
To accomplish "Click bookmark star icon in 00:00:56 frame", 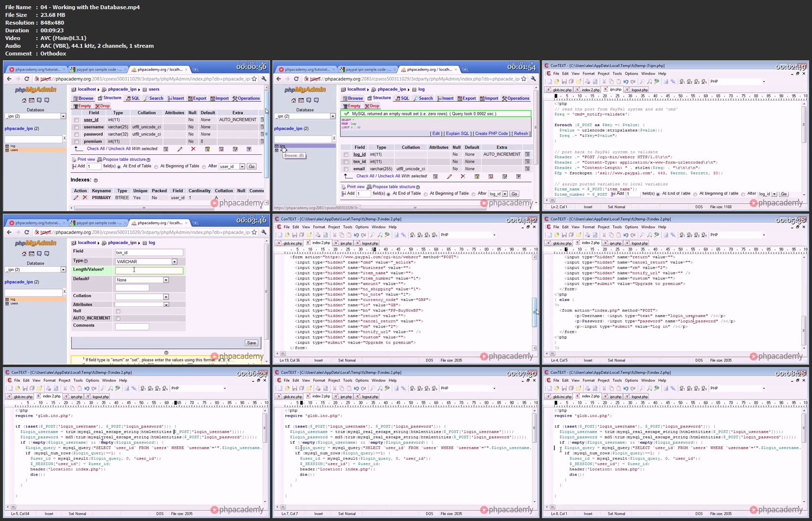I will [255, 79].
